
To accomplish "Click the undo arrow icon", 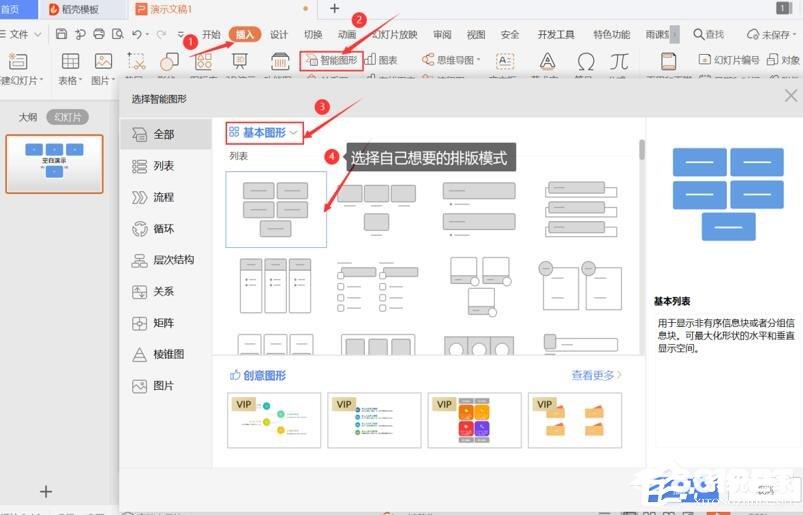I will [137, 34].
